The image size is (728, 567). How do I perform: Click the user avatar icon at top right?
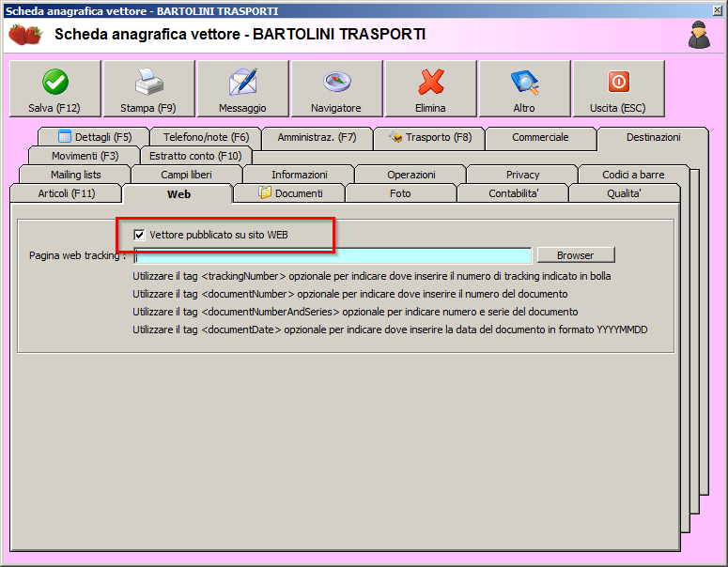pyautogui.click(x=699, y=35)
